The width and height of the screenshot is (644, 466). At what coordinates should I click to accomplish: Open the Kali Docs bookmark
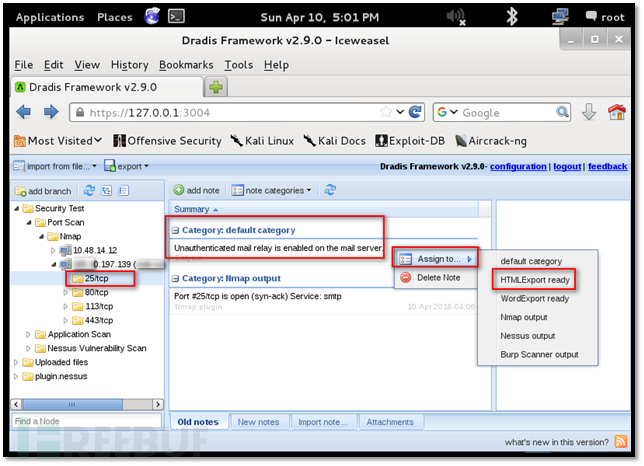point(334,141)
